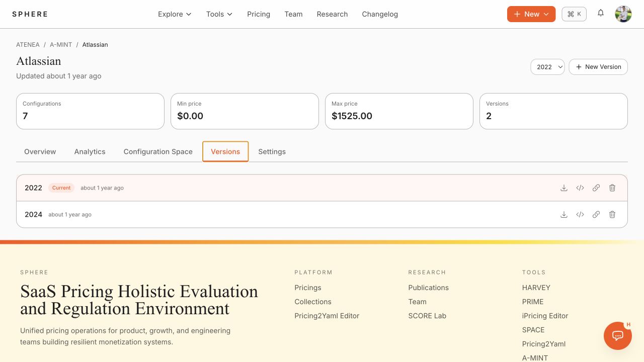Click the SPHERE logo

pyautogui.click(x=30, y=14)
